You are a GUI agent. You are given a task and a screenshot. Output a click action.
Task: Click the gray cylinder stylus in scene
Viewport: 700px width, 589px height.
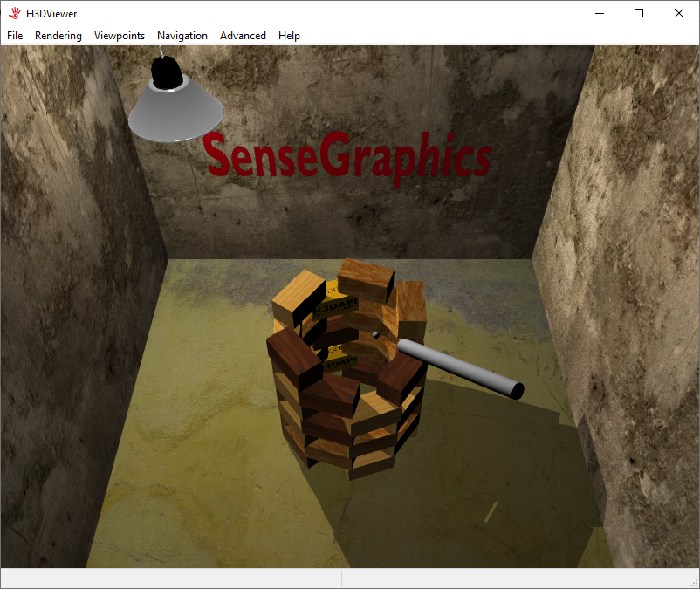(461, 368)
